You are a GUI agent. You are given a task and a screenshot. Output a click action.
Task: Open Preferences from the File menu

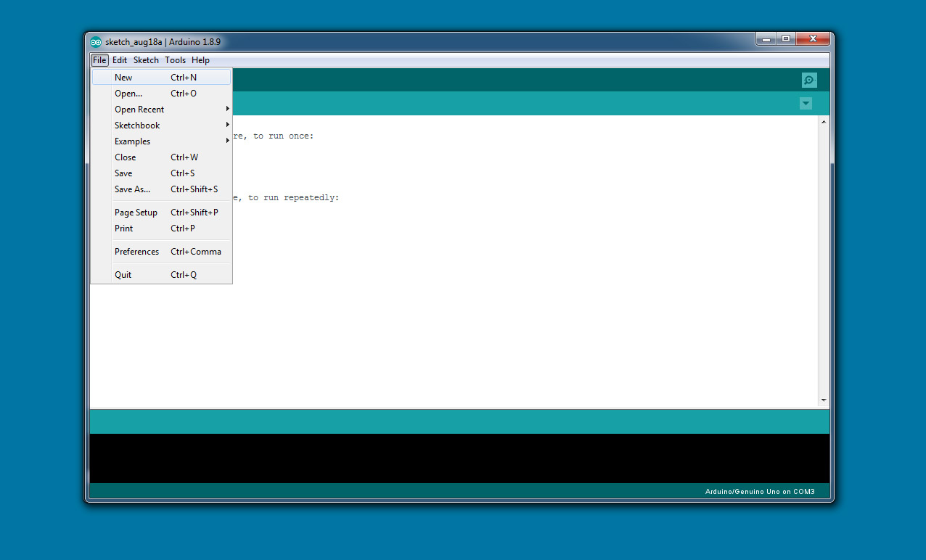coord(161,252)
